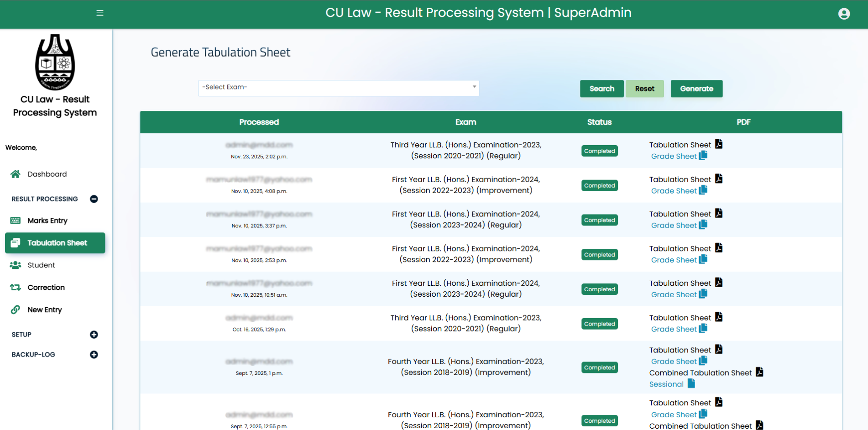The image size is (868, 430).
Task: Click Grade Sheet icon for Nov. 10, 10:51 a.m.
Action: click(703, 294)
